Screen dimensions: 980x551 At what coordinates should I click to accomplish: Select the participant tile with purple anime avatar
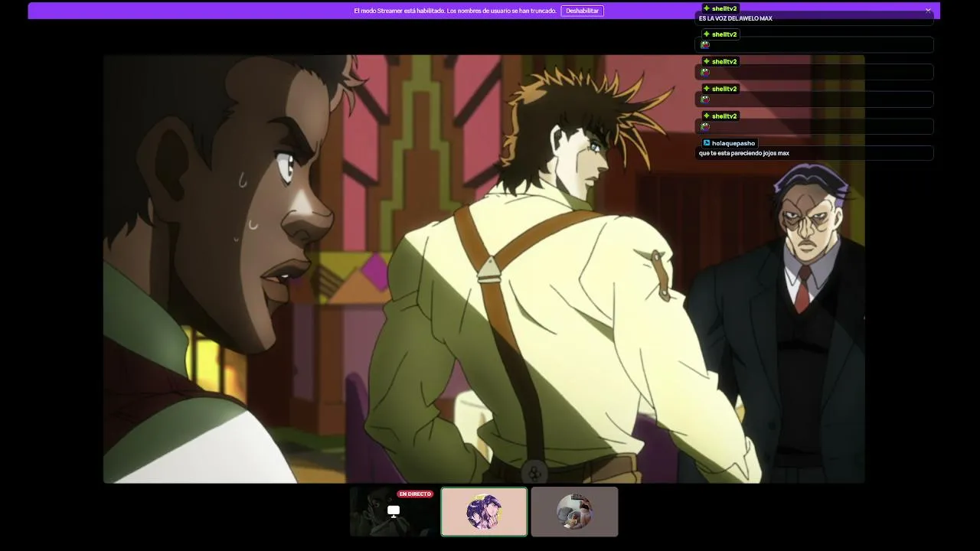click(x=484, y=512)
